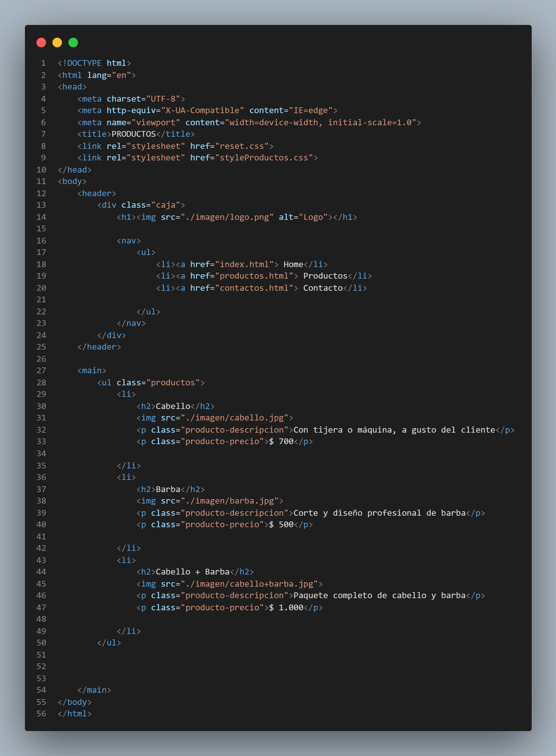Click the ul class="productos" line
The image size is (556, 756).
[x=151, y=382]
